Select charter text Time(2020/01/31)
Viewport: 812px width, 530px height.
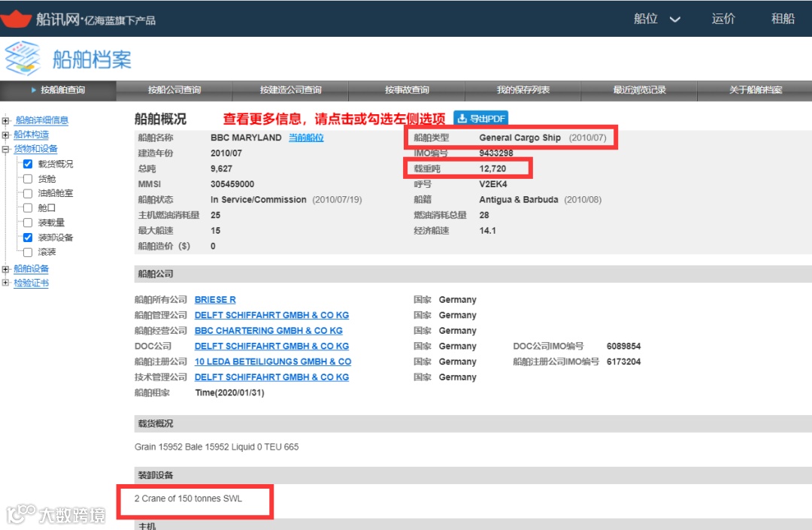[x=229, y=393]
